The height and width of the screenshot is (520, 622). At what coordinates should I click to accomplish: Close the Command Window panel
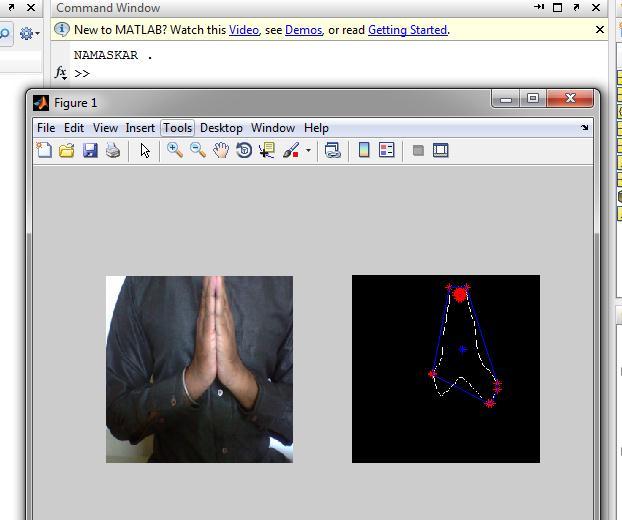595,7
